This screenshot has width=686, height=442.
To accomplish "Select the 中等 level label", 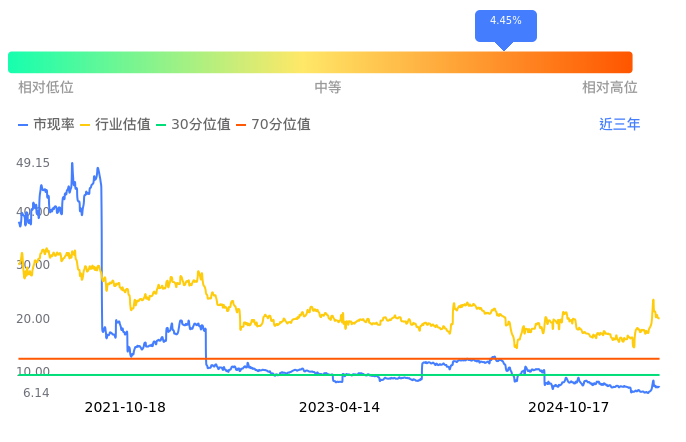I will coord(328,88).
